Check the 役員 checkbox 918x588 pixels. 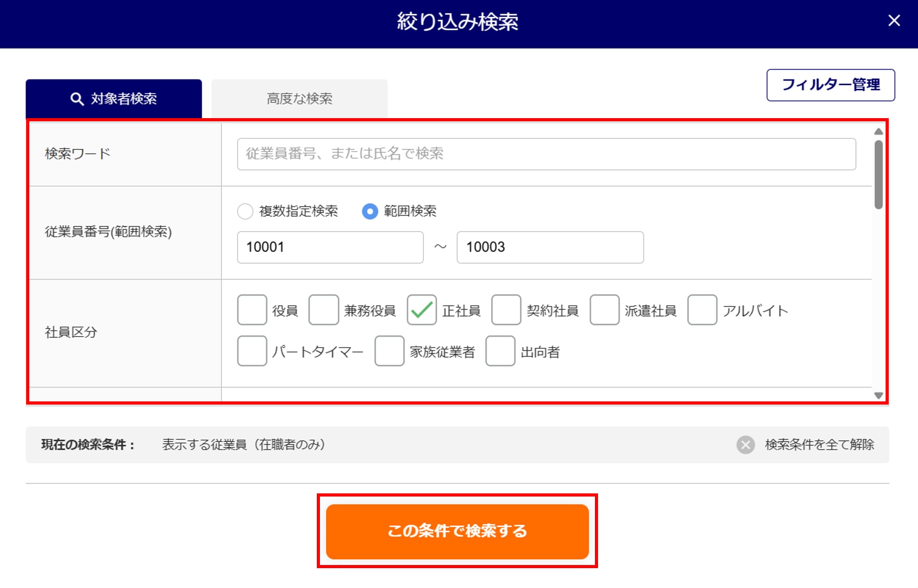point(252,310)
